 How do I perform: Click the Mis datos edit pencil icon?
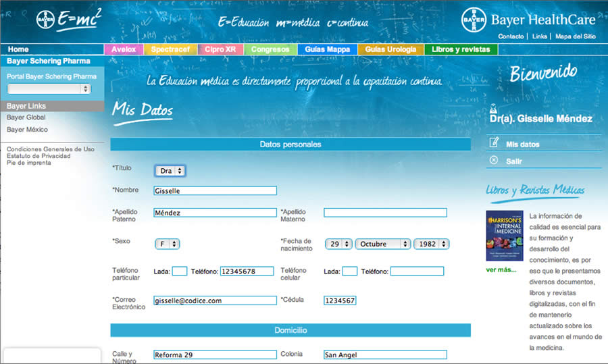(494, 142)
